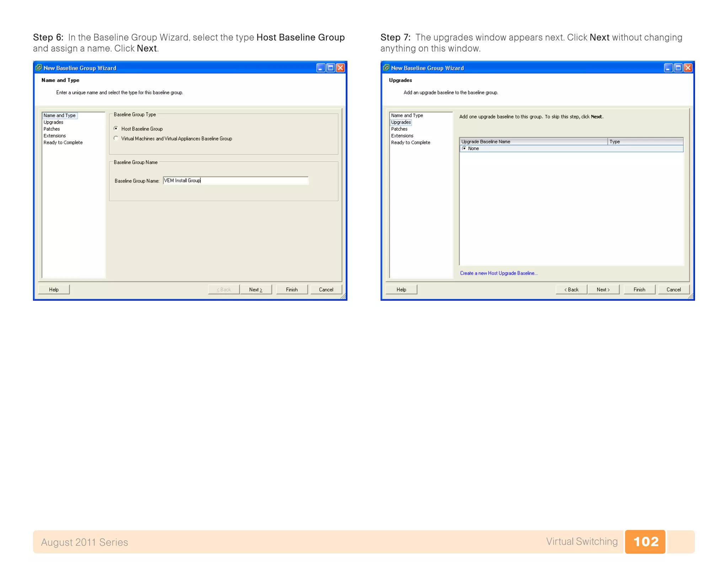Click Back in the Upgrades wizard
728x562 pixels.
point(571,290)
